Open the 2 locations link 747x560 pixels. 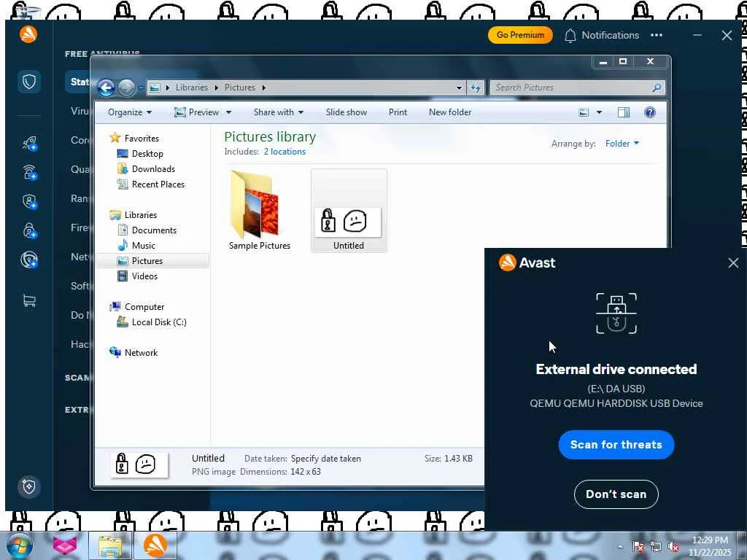(x=285, y=152)
